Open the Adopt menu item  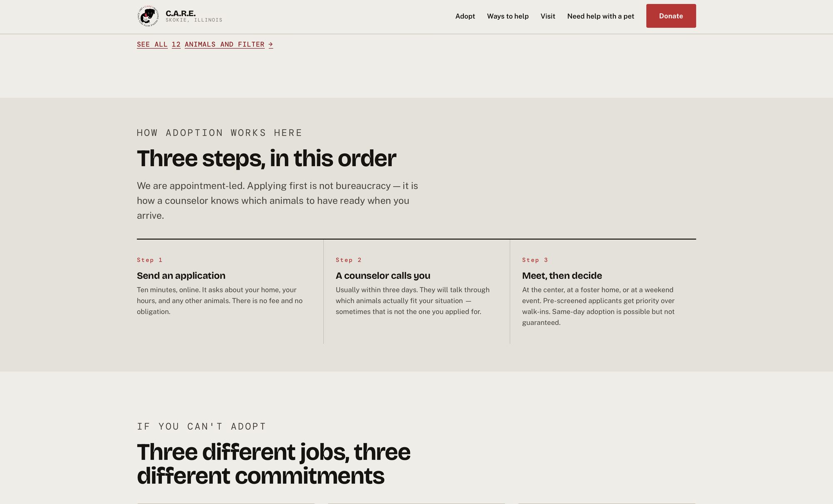(465, 16)
